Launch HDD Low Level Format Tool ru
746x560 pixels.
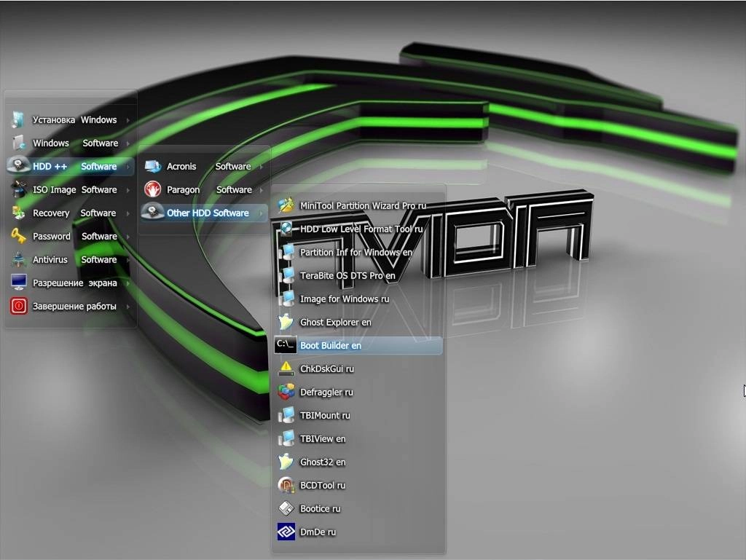[358, 229]
